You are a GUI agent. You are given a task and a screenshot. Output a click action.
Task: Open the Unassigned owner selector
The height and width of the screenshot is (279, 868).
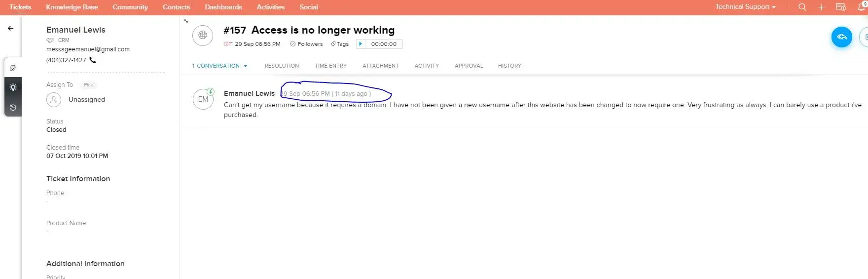(87, 100)
